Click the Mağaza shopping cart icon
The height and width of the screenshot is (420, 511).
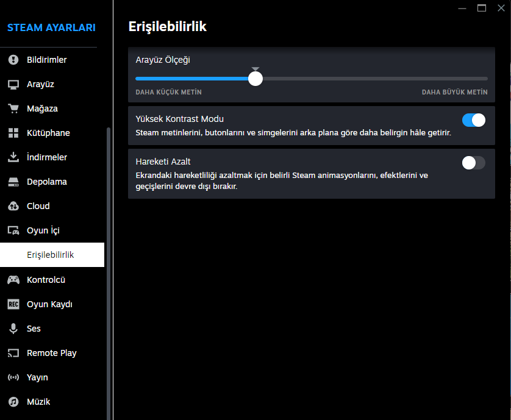pyautogui.click(x=13, y=109)
